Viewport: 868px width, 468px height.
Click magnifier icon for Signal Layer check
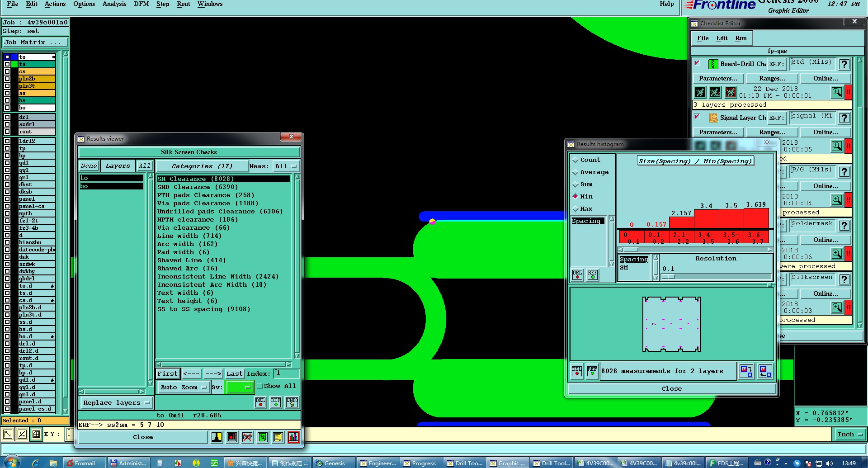tap(837, 146)
